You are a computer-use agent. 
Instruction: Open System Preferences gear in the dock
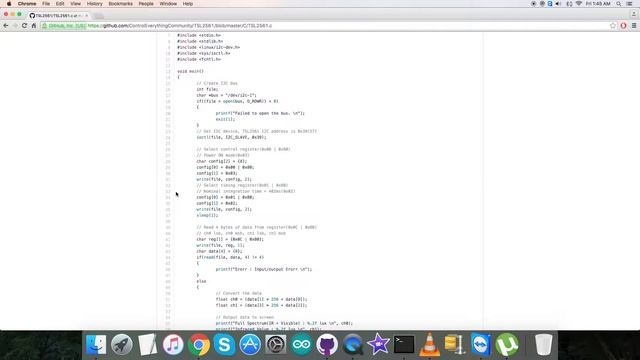point(276,344)
